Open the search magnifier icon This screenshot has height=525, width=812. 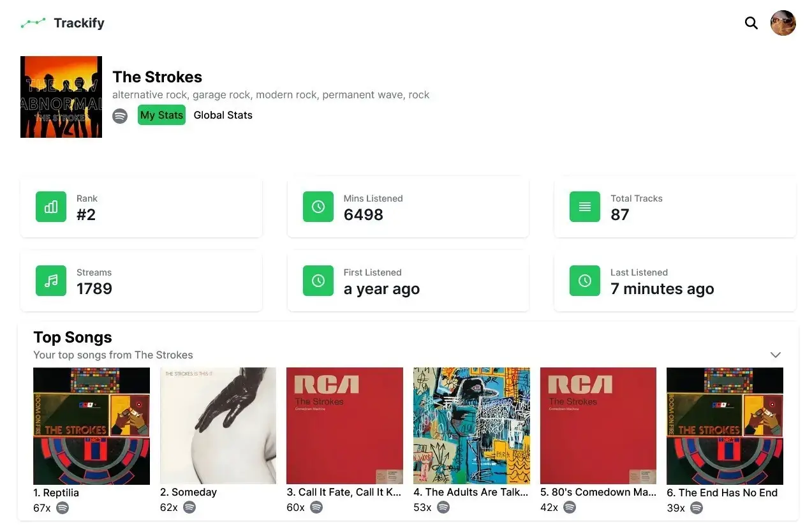point(751,23)
